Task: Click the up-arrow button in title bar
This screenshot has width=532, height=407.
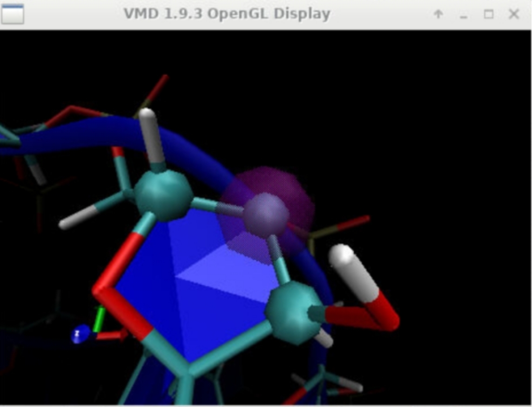Action: coord(438,14)
